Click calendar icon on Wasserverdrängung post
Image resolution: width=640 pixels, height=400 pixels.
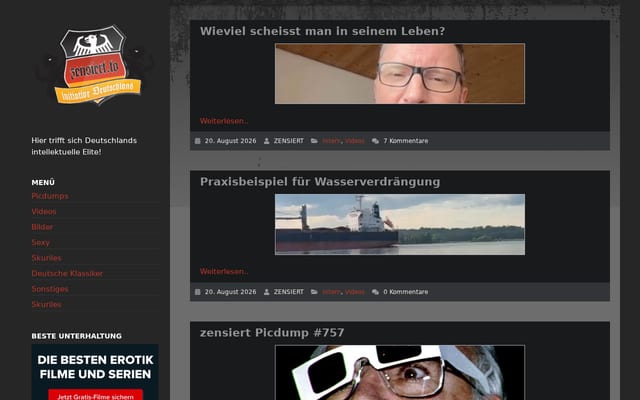(x=198, y=292)
